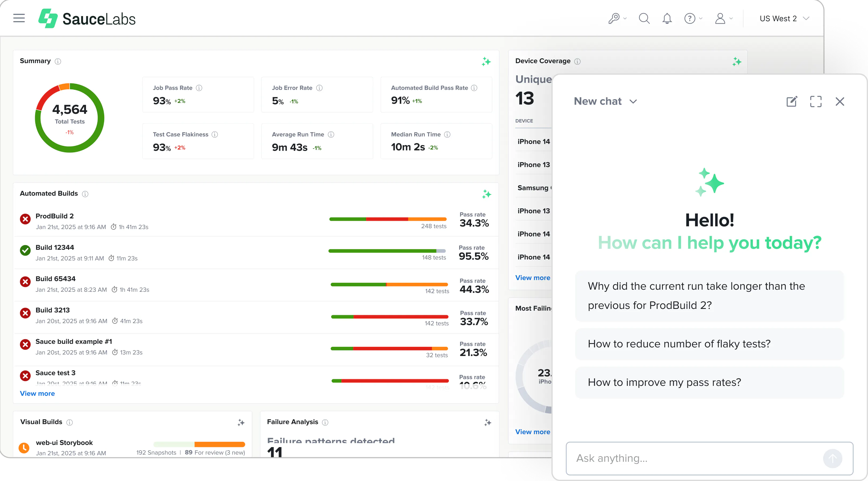Open the user account menu
868x481 pixels.
click(723, 18)
